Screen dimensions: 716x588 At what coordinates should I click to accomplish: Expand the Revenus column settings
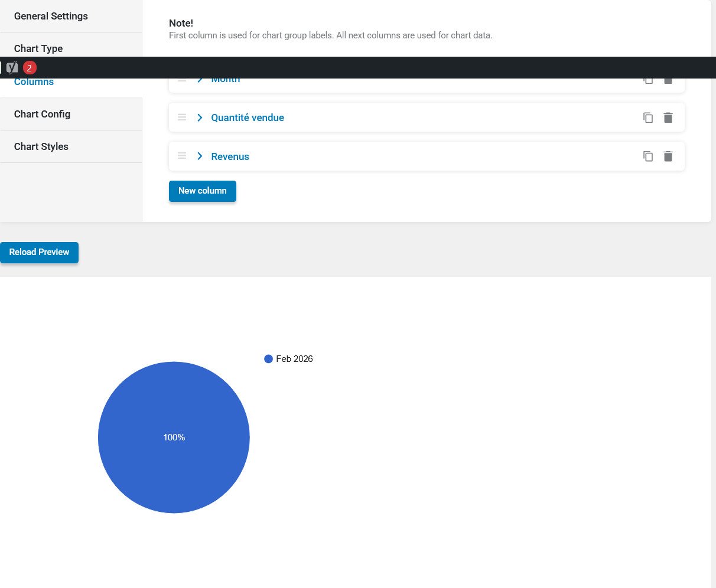pyautogui.click(x=200, y=156)
